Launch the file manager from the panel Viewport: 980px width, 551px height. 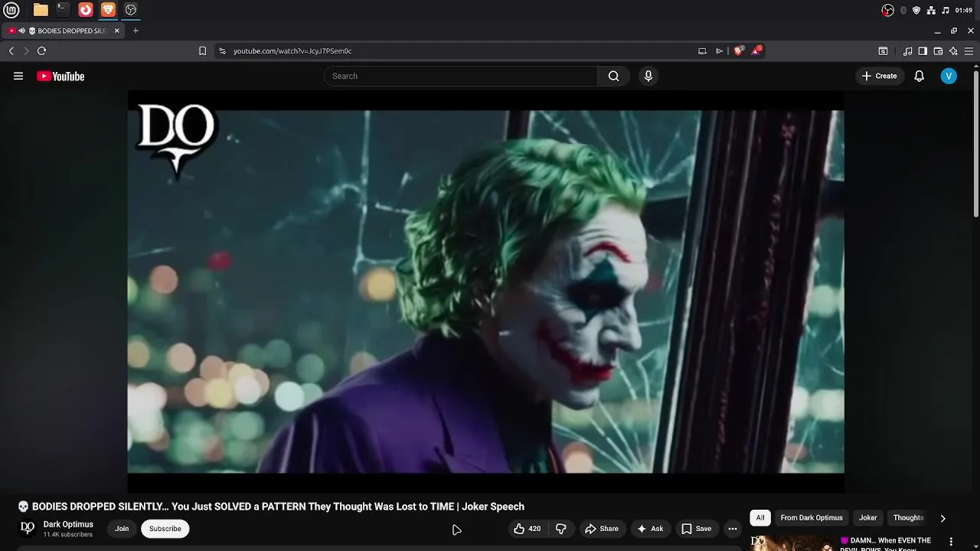point(41,10)
